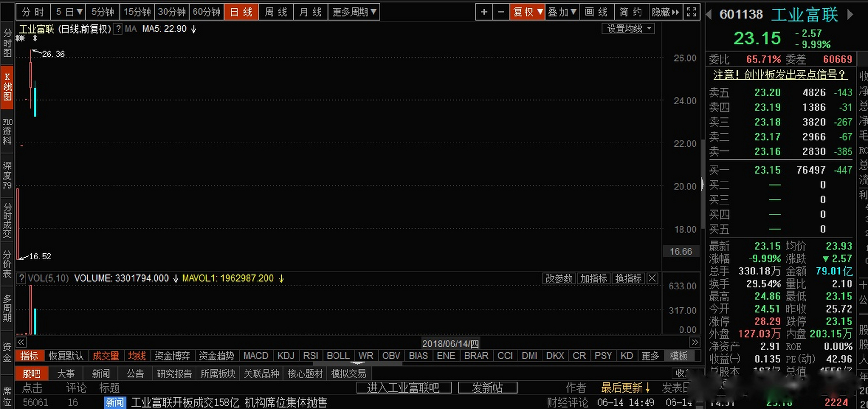
Task: Select the 画线 drawing tool
Action: tap(598, 12)
